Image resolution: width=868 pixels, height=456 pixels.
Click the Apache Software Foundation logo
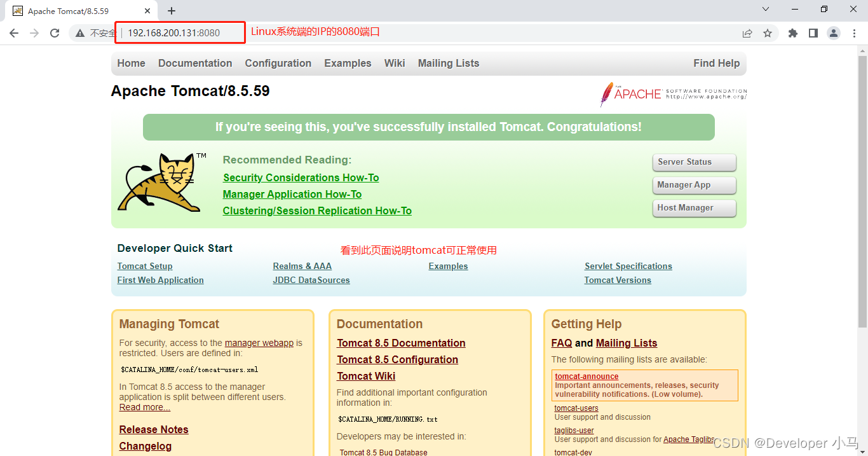pyautogui.click(x=674, y=94)
